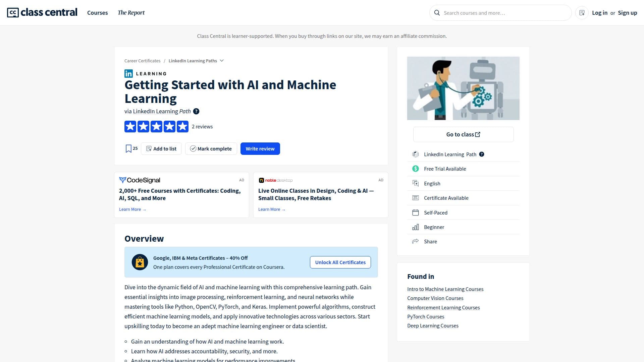
Task: Click the CodeSignal logo in the ad
Action: tap(140, 180)
